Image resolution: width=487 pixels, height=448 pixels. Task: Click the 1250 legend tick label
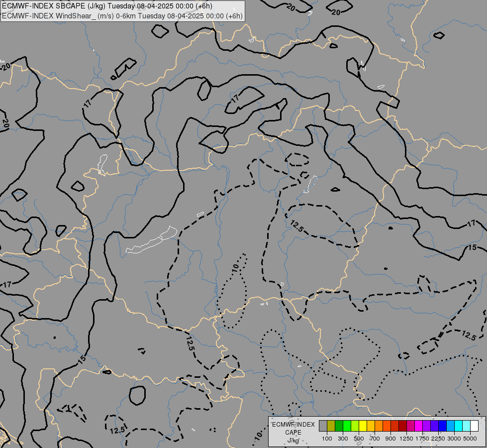tap(406, 439)
